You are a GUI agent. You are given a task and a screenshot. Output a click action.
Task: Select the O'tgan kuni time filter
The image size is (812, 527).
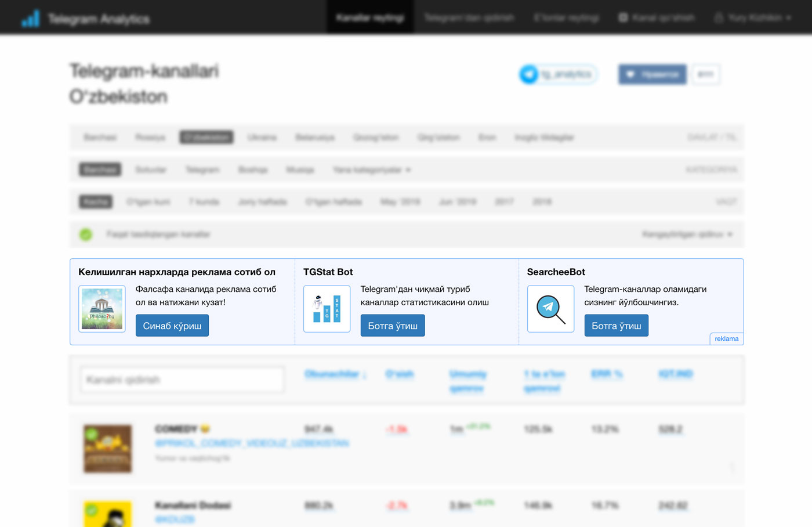tap(148, 202)
